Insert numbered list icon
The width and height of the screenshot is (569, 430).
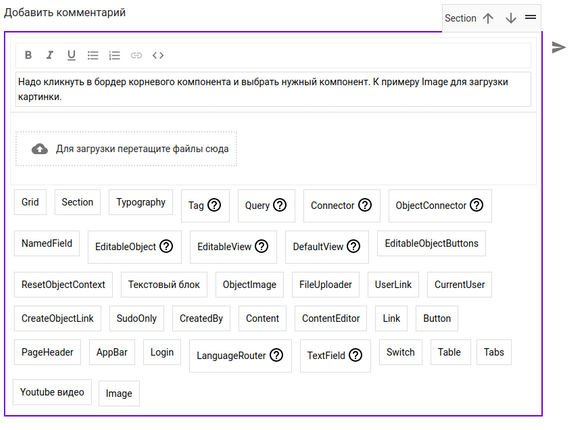(x=114, y=55)
